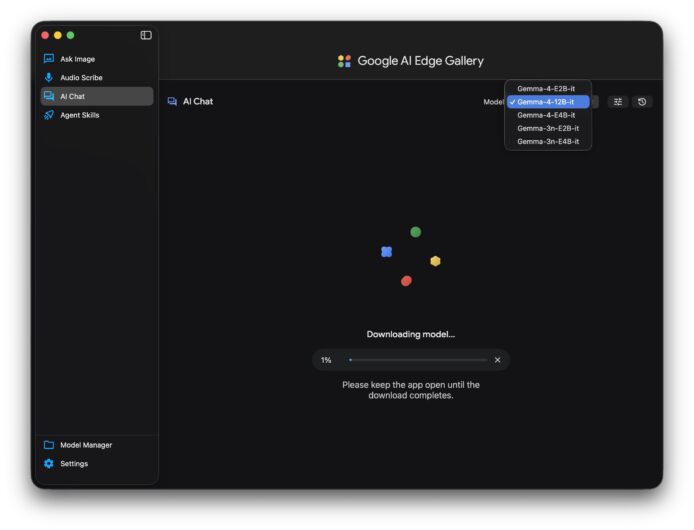This screenshot has width=694, height=530.
Task: Open Agent Skills section
Action: coord(97,115)
